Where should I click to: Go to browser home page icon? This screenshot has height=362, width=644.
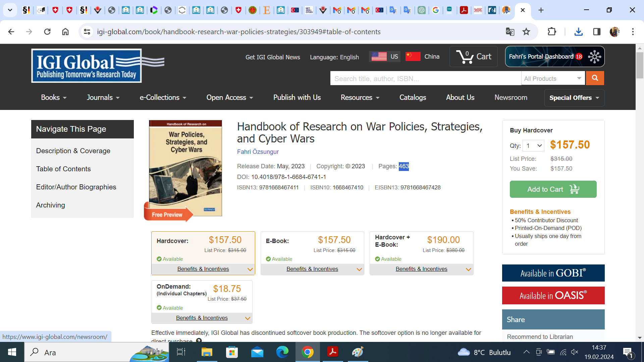[x=65, y=32]
